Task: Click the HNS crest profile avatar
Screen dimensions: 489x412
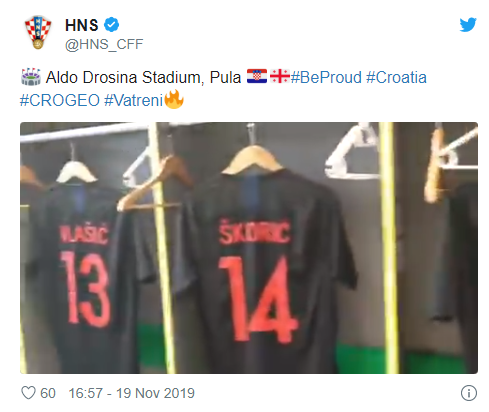Action: tap(38, 32)
